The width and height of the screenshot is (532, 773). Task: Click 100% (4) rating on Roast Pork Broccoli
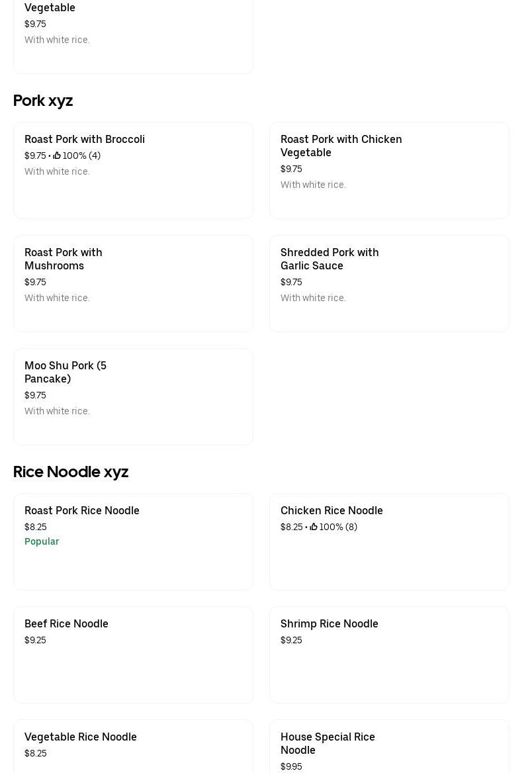pos(81,156)
